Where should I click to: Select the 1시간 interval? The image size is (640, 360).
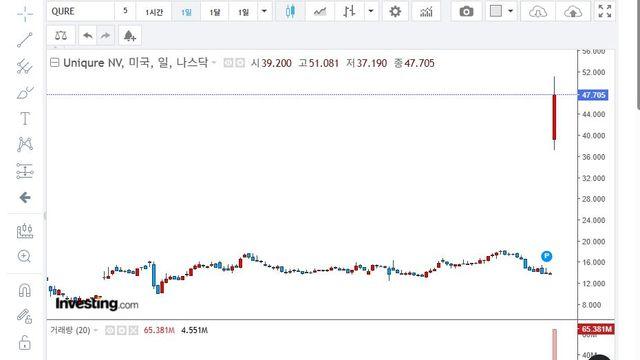(154, 11)
